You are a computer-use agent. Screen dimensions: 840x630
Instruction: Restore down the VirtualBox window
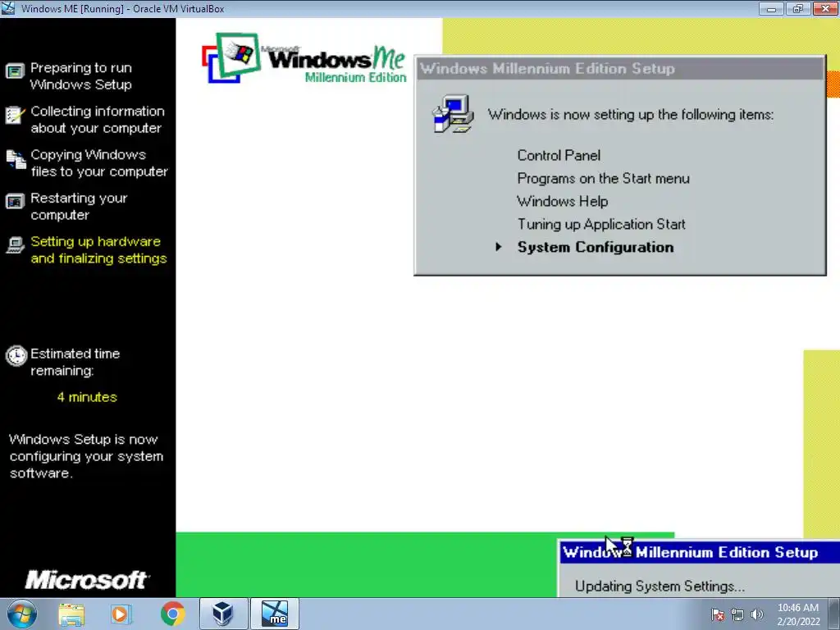click(797, 9)
